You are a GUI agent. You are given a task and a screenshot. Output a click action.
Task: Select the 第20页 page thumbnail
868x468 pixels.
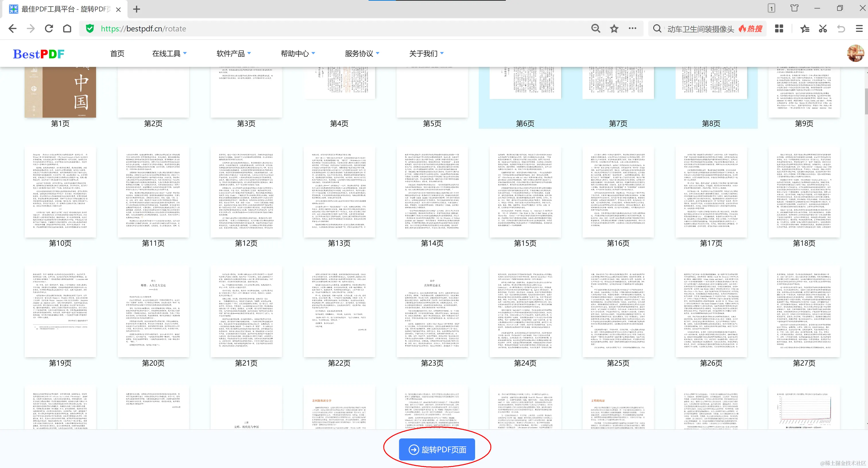pyautogui.click(x=153, y=312)
